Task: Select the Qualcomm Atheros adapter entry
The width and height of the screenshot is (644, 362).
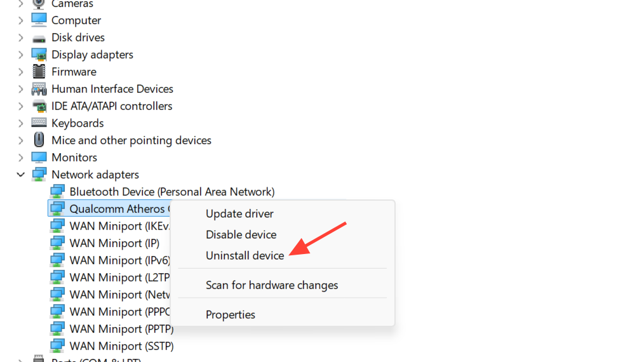Action: click(x=118, y=209)
